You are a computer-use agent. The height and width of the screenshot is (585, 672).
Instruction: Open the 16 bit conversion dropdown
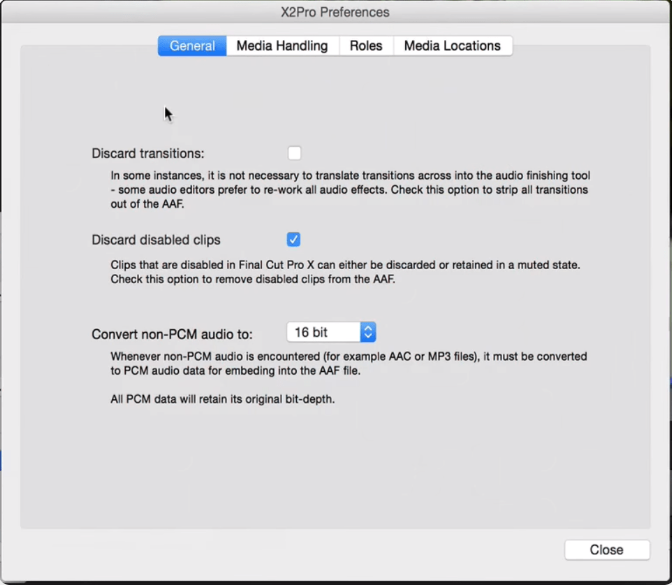pyautogui.click(x=331, y=332)
